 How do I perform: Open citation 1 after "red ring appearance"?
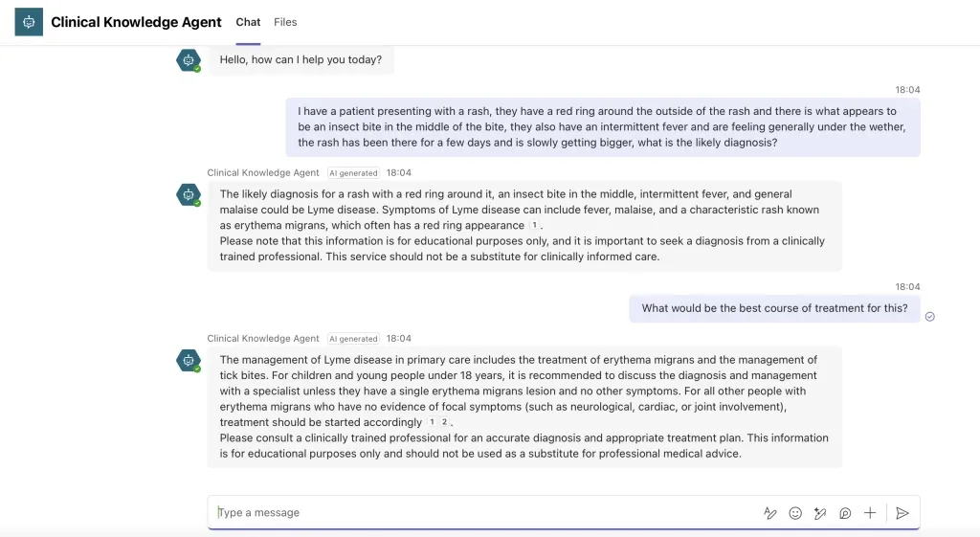tap(534, 225)
